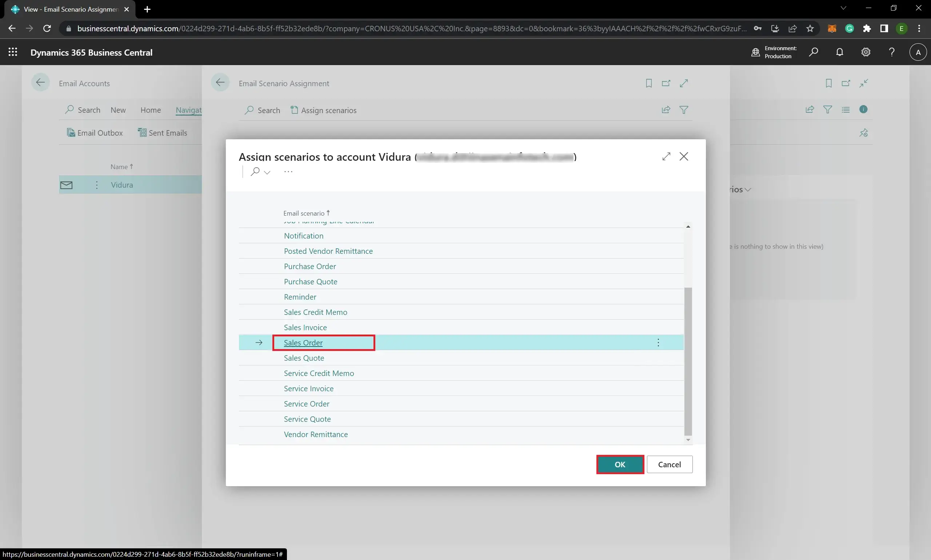This screenshot has width=931, height=560.
Task: Open the user account avatar A
Action: pos(918,52)
